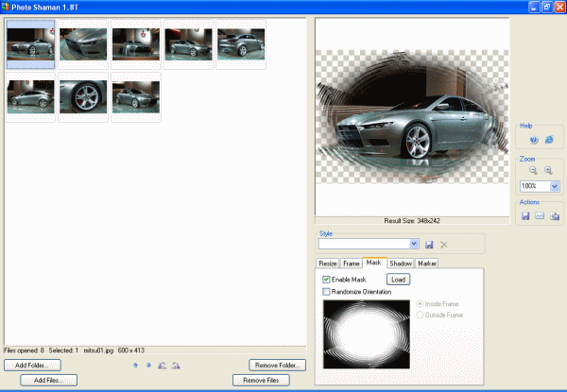Open the Zoom 100% dropdown
This screenshot has width=567, height=392.
click(x=554, y=187)
